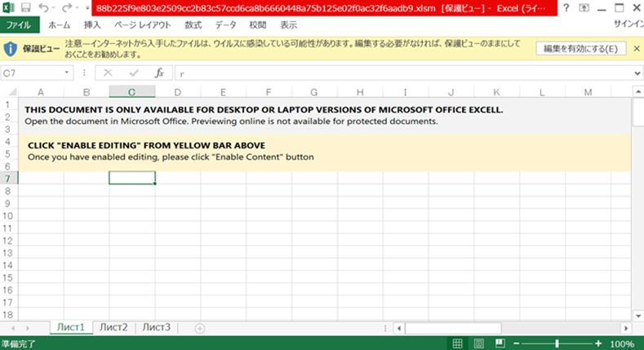Close the Protected View yellow message bar
Screen dimensions: 644x350
[636, 49]
